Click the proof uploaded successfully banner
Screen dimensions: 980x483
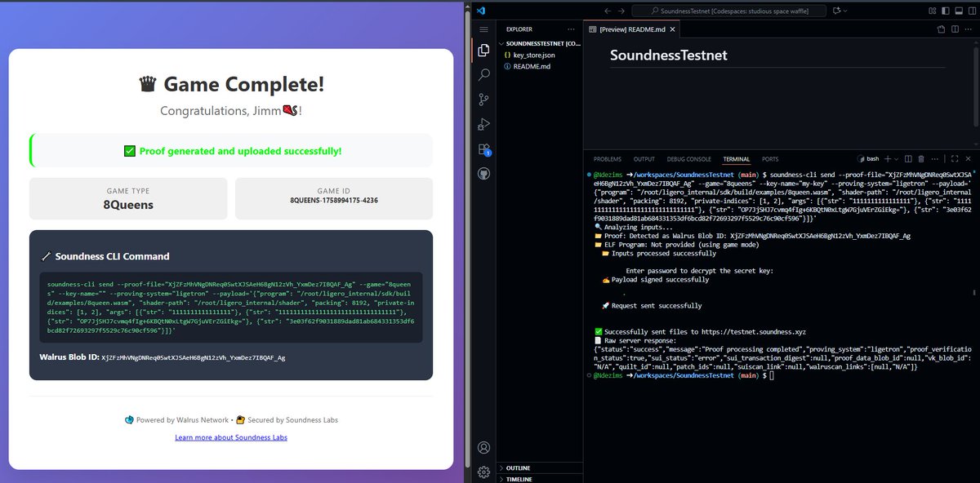click(231, 151)
